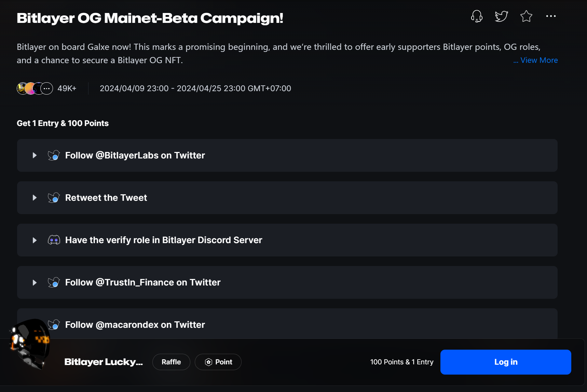Click the Discord icon for verify role task
Image resolution: width=587 pixels, height=392 pixels.
coord(54,240)
